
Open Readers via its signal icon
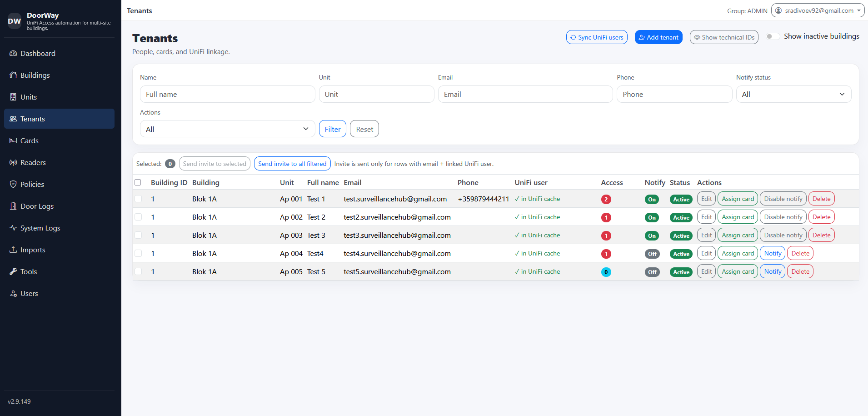click(13, 163)
